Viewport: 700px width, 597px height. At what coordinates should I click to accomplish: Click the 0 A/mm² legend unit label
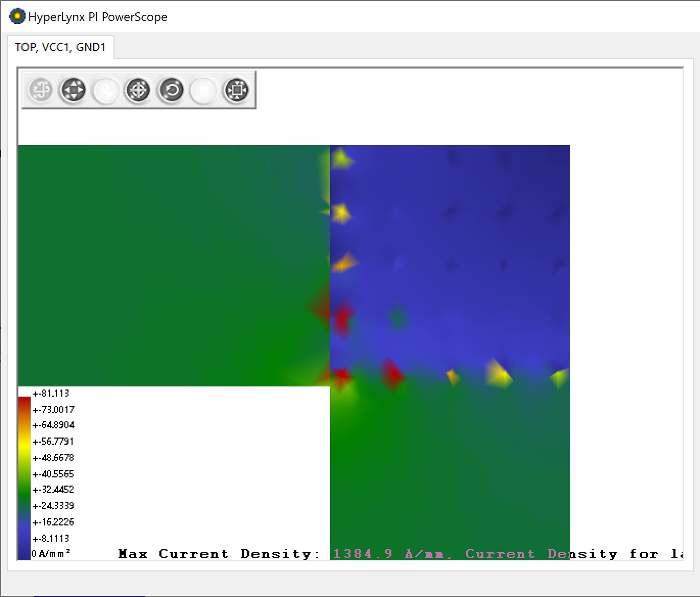51,554
